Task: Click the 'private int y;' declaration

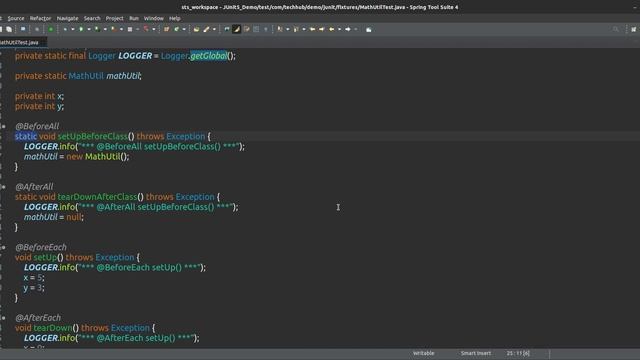Action: pos(39,106)
